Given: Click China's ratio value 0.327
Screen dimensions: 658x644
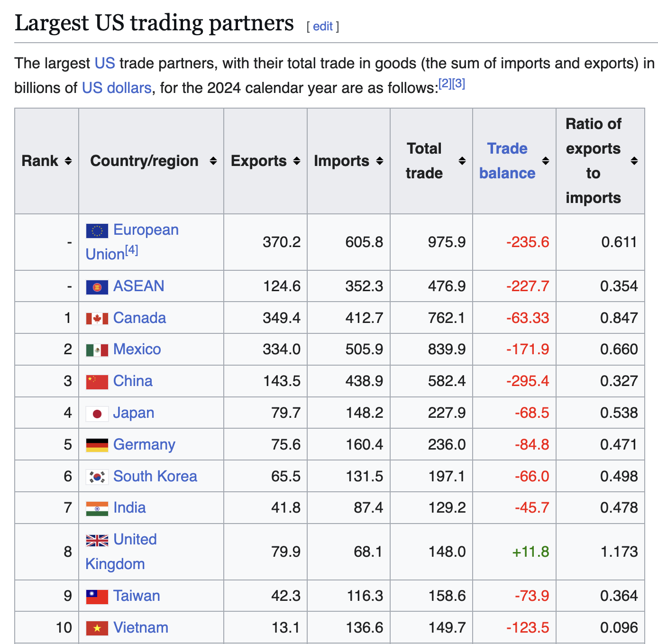Looking at the screenshot, I should click(619, 381).
